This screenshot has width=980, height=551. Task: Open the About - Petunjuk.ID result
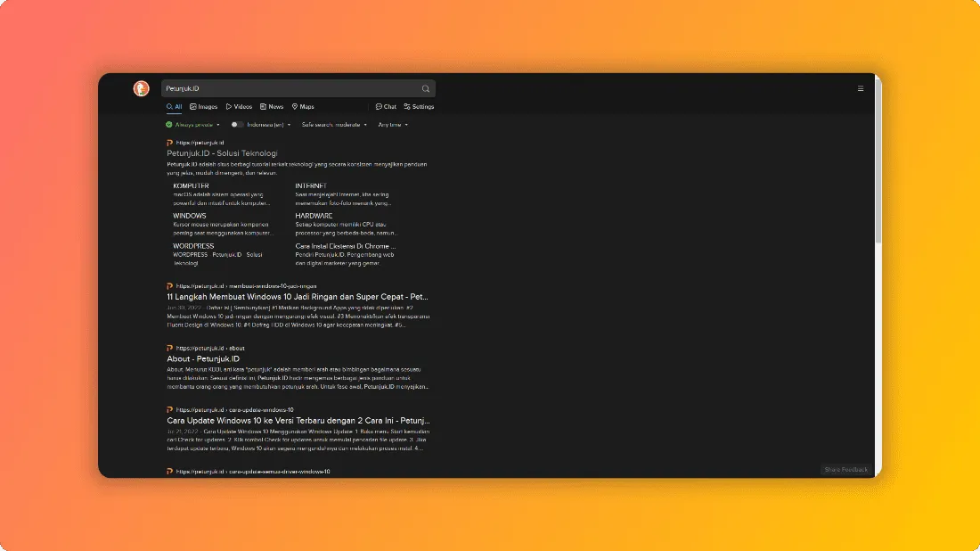tap(203, 359)
